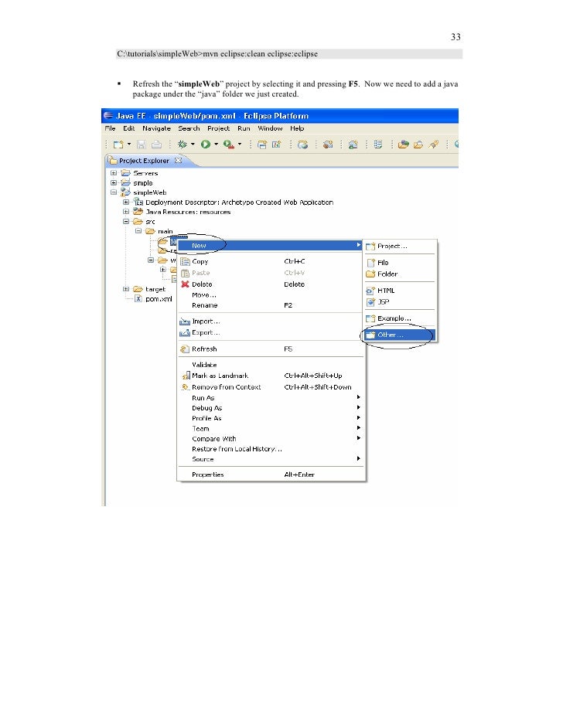The image size is (563, 728).
Task: Select Example... in New submenu
Action: click(400, 318)
